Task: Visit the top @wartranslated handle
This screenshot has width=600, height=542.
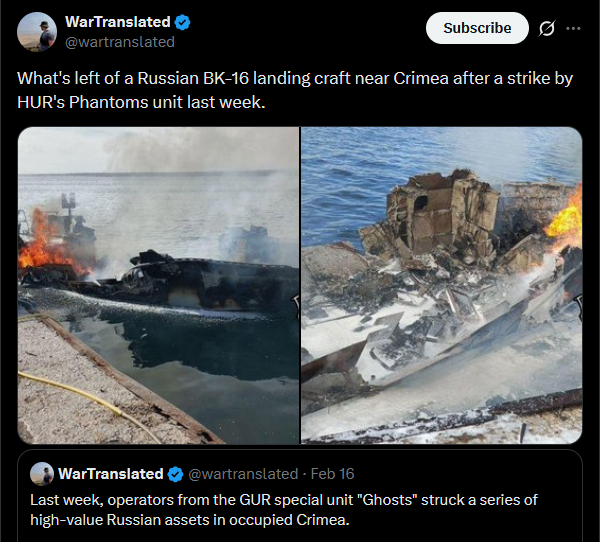Action: tap(120, 42)
